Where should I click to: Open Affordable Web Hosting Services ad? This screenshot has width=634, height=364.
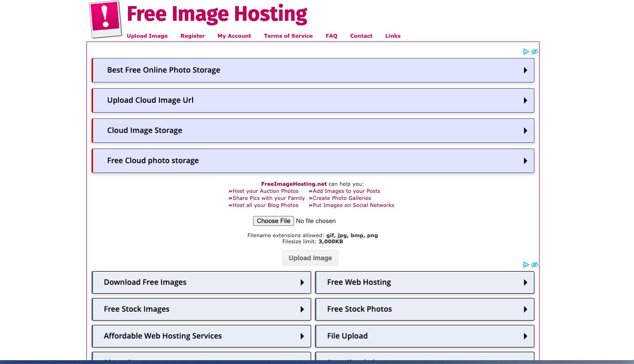click(x=202, y=336)
